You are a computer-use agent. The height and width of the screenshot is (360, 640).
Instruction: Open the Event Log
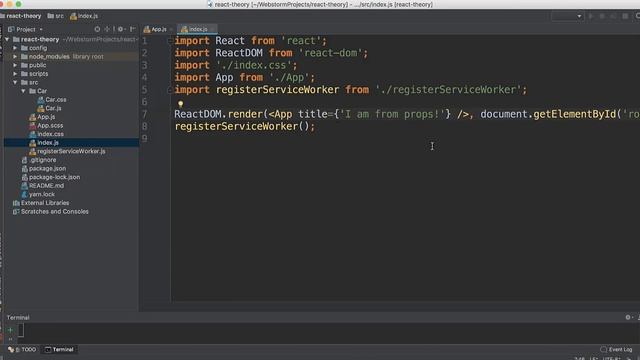point(616,349)
